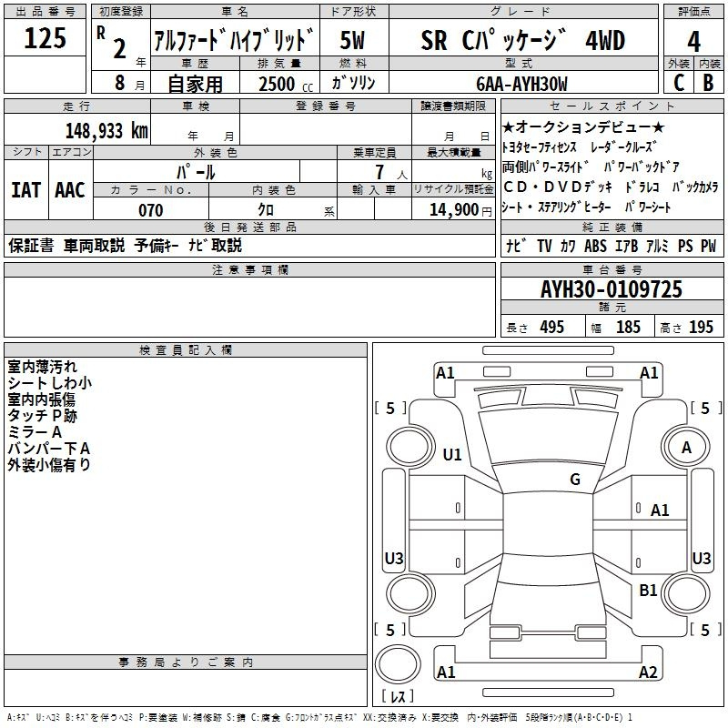Click 保証書 in later-shipped parts
The width and height of the screenshot is (728, 728).
[31, 246]
